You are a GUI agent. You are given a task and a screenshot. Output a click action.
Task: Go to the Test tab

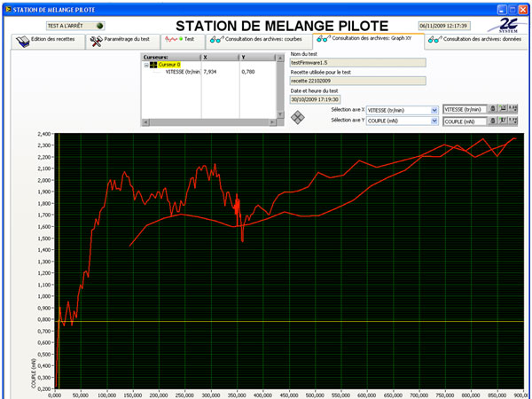coord(182,41)
